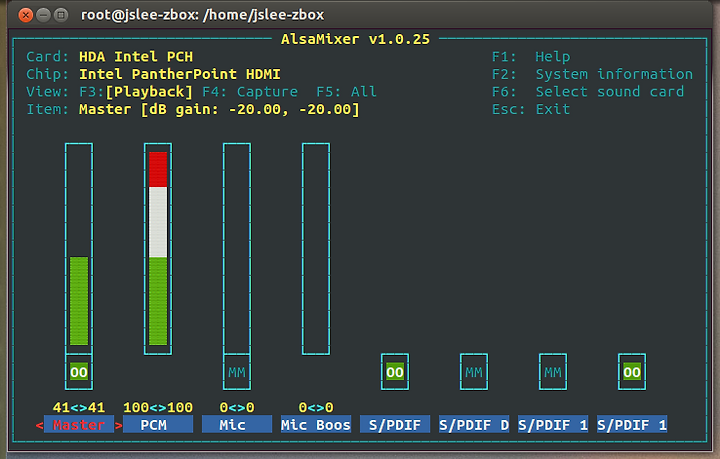
Task: Select the Mic channel label
Action: pos(237,425)
